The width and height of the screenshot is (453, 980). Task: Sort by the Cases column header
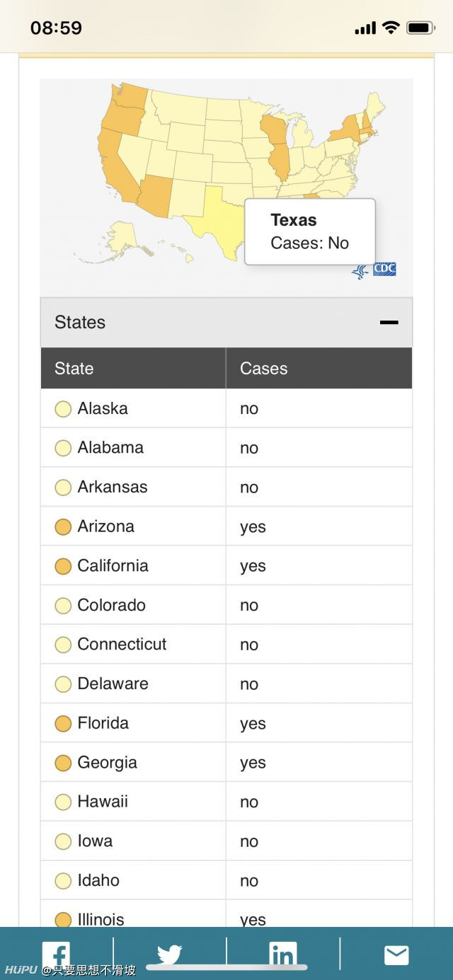[319, 368]
